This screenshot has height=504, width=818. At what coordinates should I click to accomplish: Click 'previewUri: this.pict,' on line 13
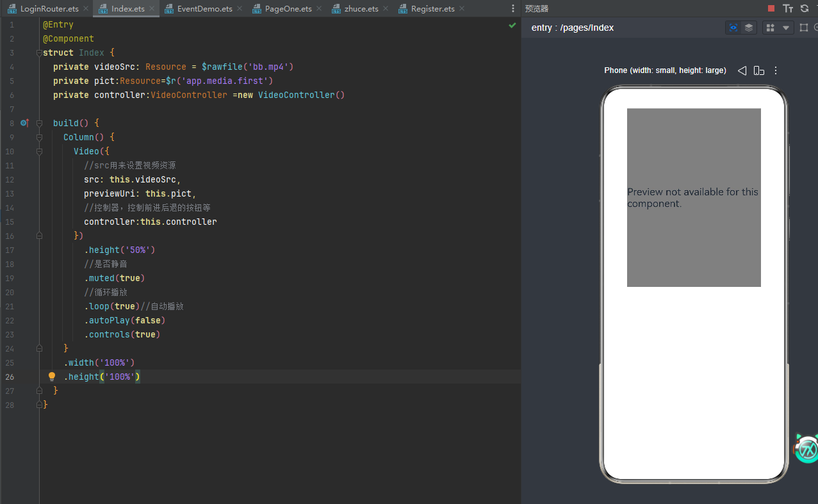click(140, 193)
